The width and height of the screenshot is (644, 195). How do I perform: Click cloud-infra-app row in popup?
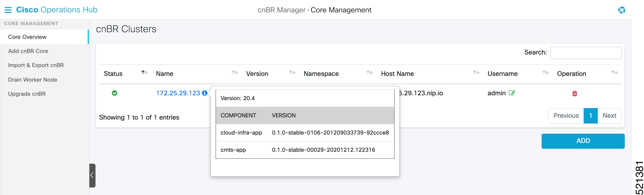coord(305,133)
